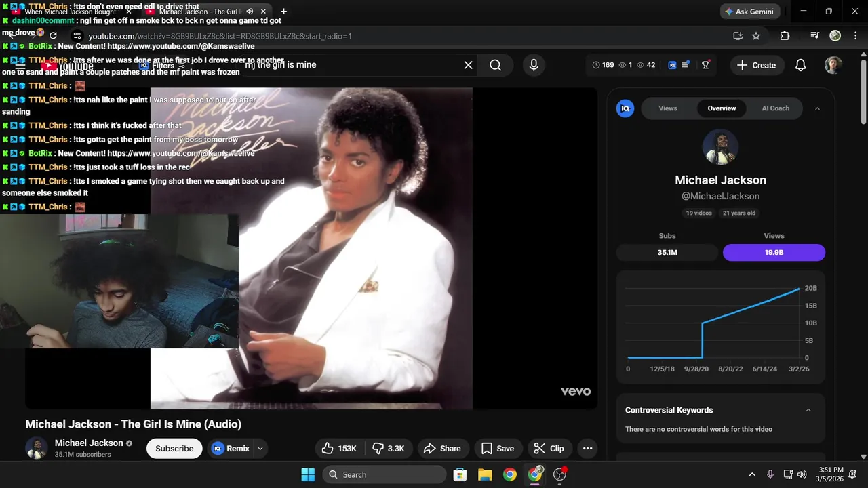Reload the page
This screenshot has height=488, width=868.
[53, 35]
